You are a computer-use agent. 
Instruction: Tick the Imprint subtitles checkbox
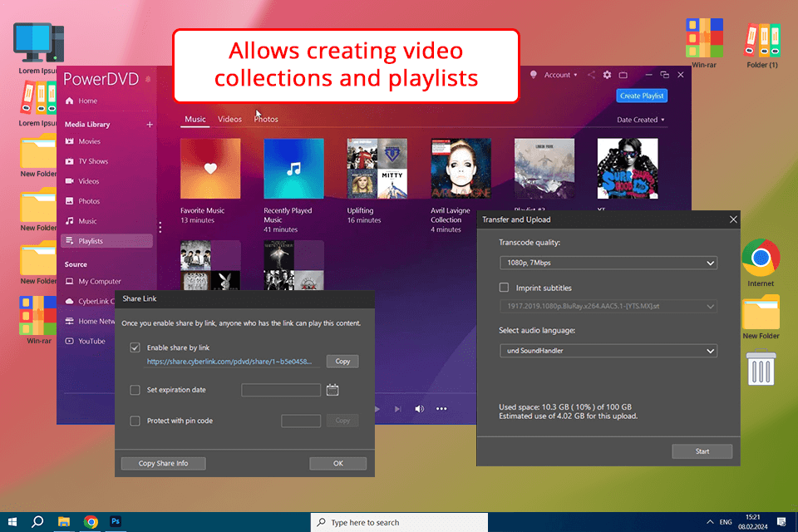pos(504,288)
